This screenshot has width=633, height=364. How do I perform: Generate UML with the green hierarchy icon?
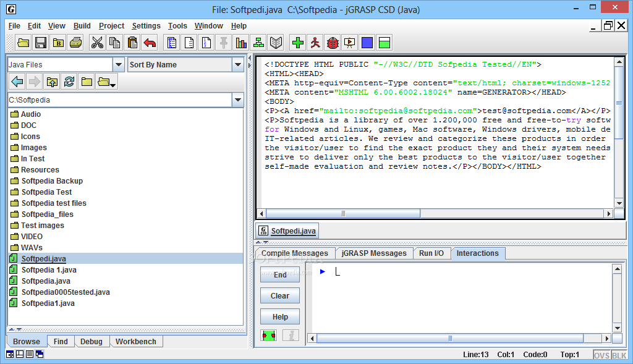258,43
